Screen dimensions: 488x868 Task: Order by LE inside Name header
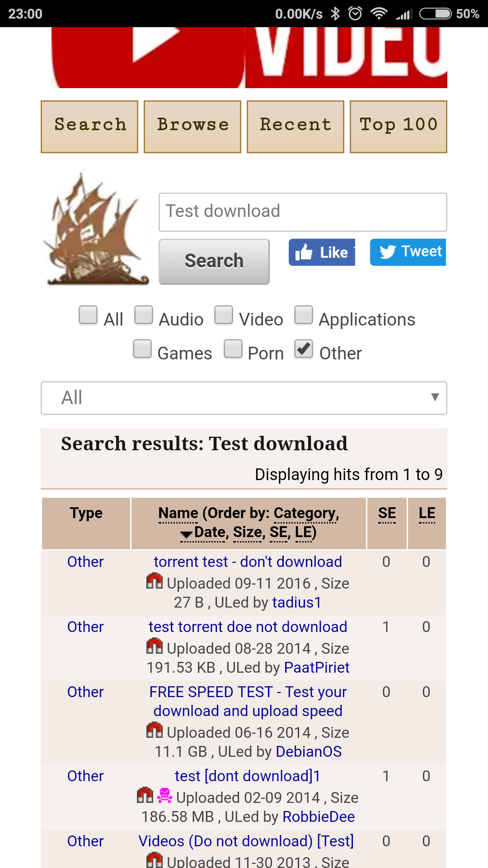[303, 532]
